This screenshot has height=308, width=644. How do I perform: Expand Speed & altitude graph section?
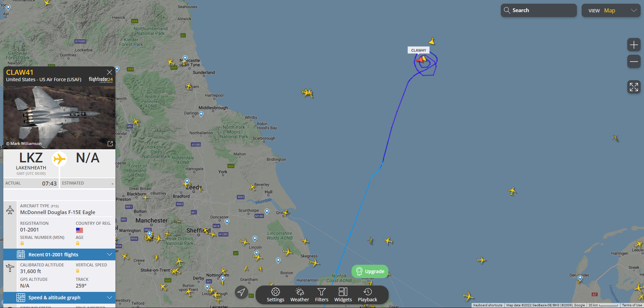pyautogui.click(x=59, y=297)
